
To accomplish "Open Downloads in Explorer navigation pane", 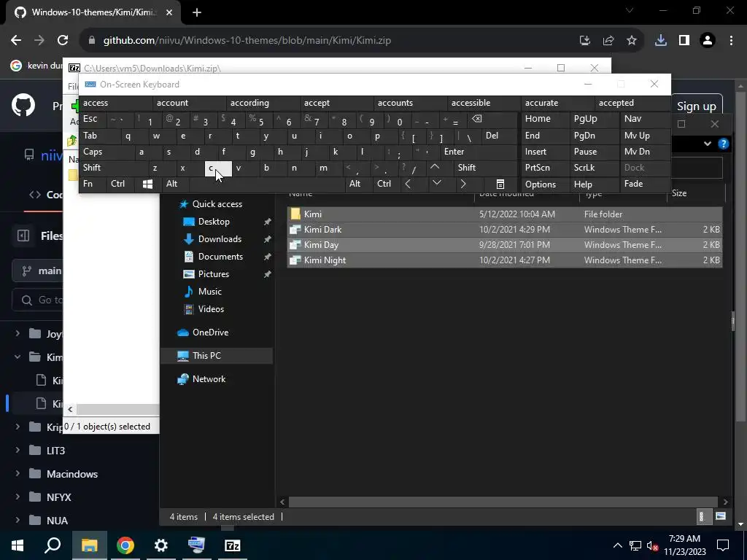I will click(x=220, y=239).
